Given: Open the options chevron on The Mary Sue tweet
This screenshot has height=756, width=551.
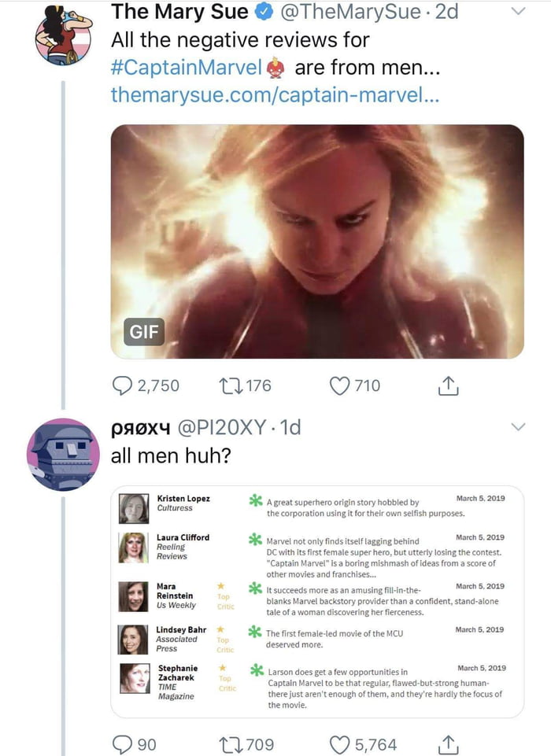Looking at the screenshot, I should tap(519, 11).
